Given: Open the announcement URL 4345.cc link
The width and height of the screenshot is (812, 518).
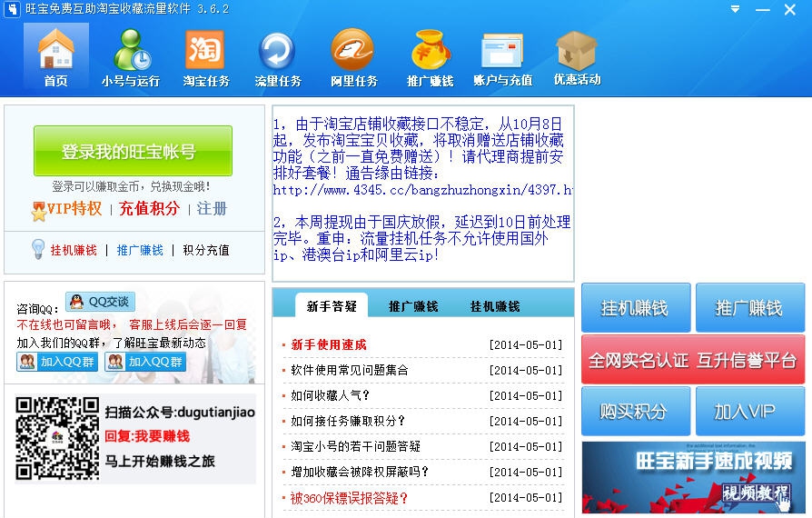Looking at the screenshot, I should [x=422, y=190].
